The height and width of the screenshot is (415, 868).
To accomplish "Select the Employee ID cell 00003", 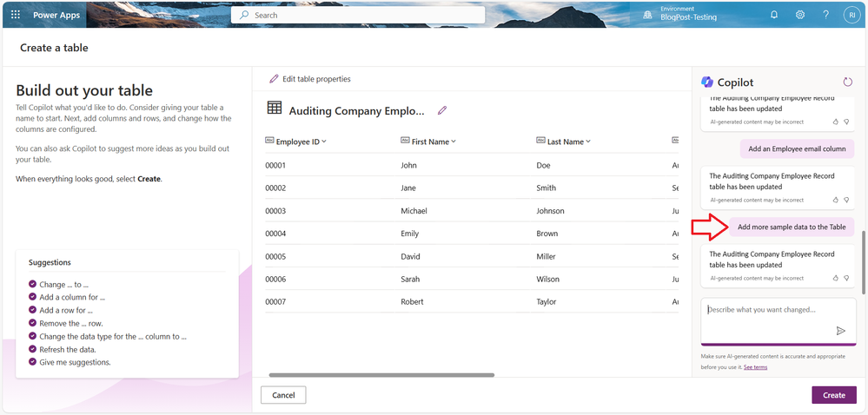I will tap(275, 211).
